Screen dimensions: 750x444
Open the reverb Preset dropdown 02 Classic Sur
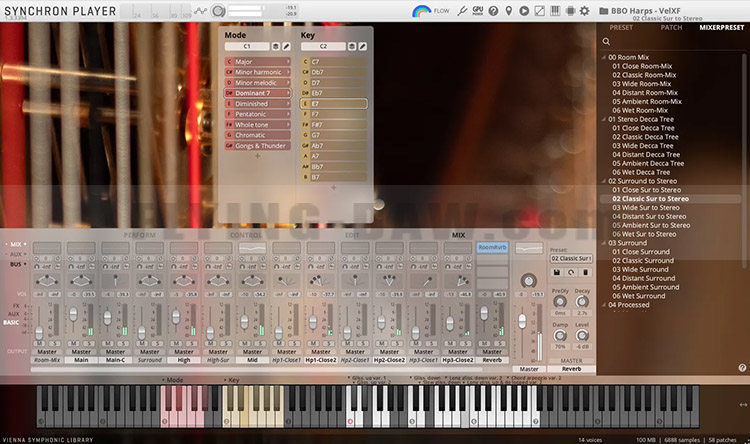(x=571, y=258)
